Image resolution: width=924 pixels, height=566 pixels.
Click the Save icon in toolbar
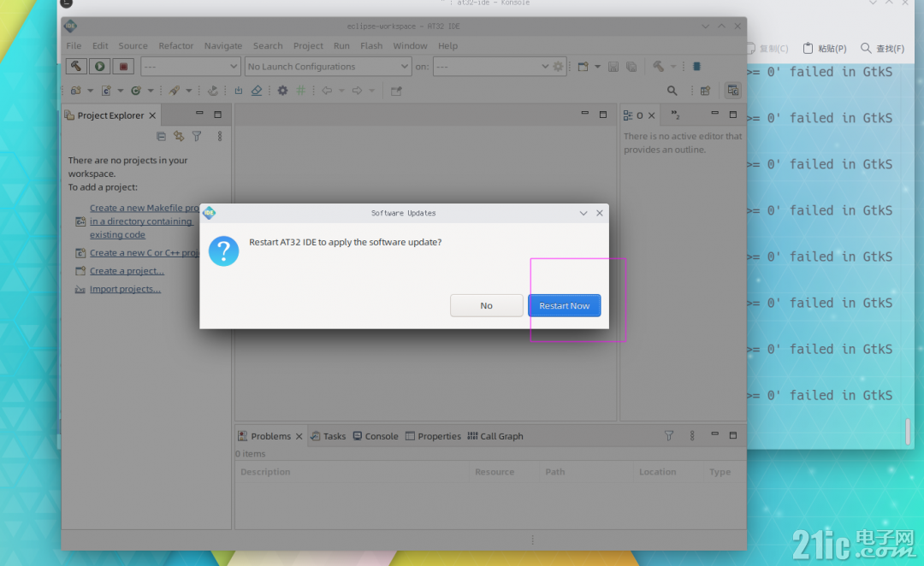tap(613, 67)
